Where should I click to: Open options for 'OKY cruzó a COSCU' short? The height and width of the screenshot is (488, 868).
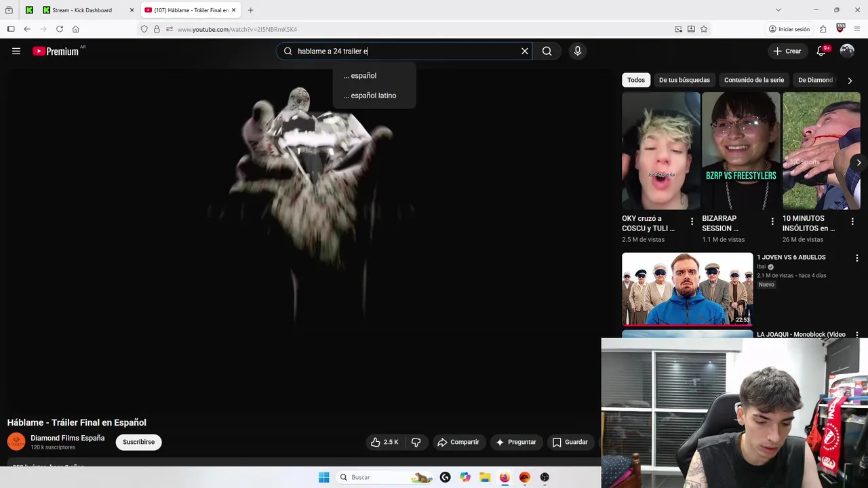coord(692,222)
